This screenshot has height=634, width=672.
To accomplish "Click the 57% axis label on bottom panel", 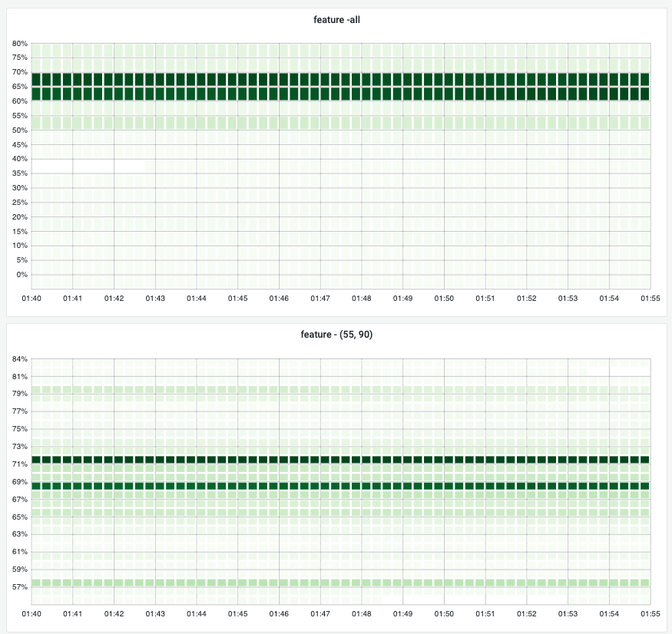I will (19, 586).
